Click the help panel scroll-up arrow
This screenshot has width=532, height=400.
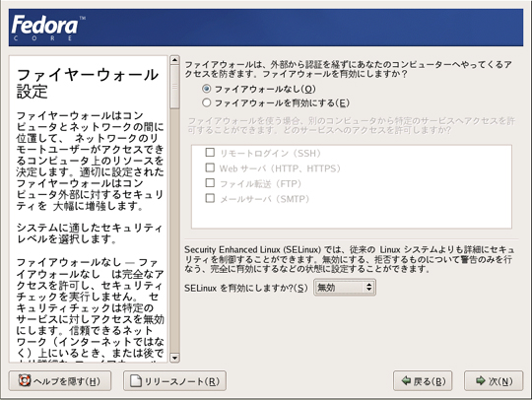174,60
